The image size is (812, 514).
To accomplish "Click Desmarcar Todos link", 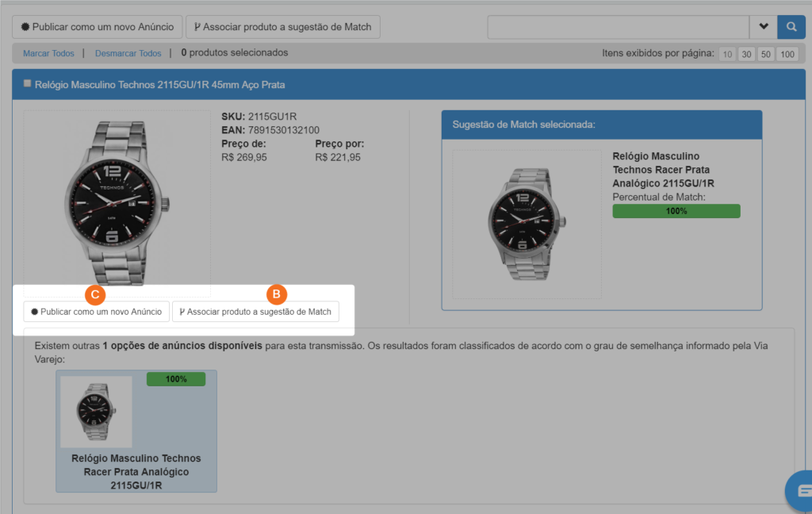I will [x=128, y=53].
